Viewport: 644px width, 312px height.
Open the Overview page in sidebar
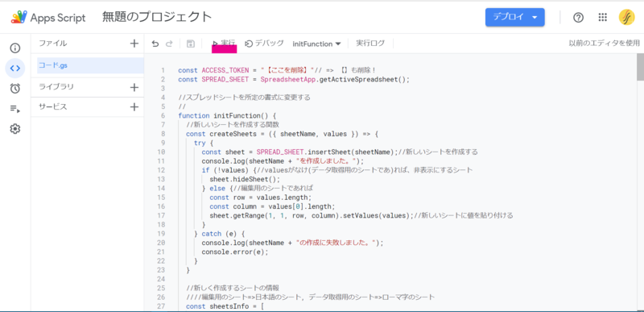[x=15, y=48]
